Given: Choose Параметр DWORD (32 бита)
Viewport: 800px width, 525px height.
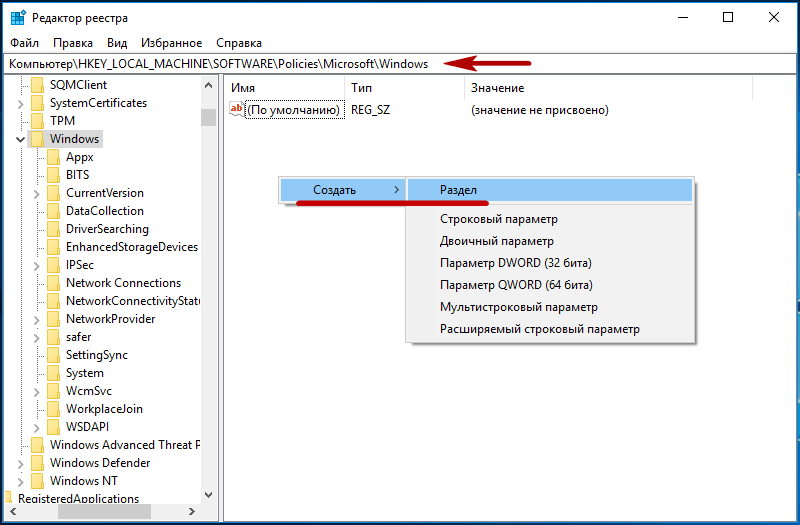Looking at the screenshot, I should point(550,263).
